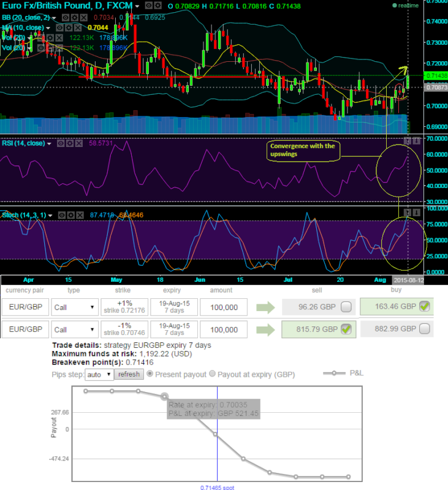The height and width of the screenshot is (490, 448).
Task: Uncheck the buy 163.46 GBP checkbox
Action: (424, 307)
